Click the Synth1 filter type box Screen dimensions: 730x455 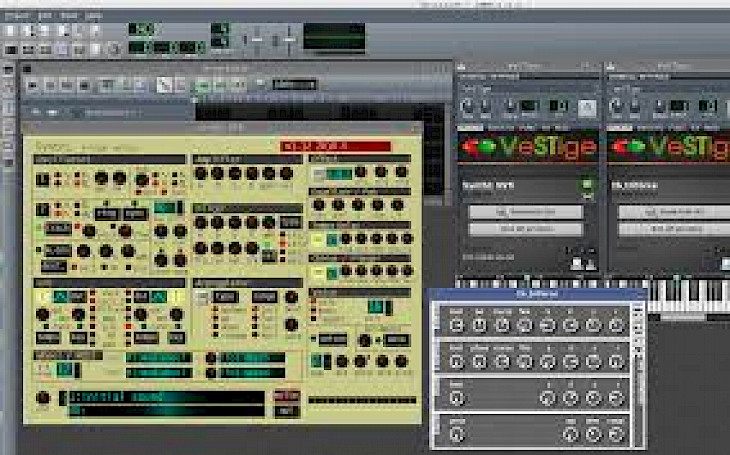click(291, 222)
